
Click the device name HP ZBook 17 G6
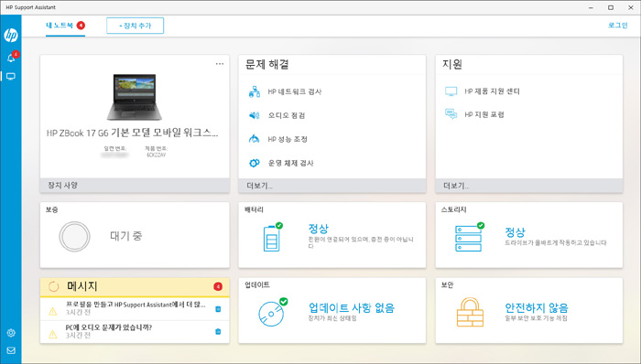pyautogui.click(x=132, y=133)
